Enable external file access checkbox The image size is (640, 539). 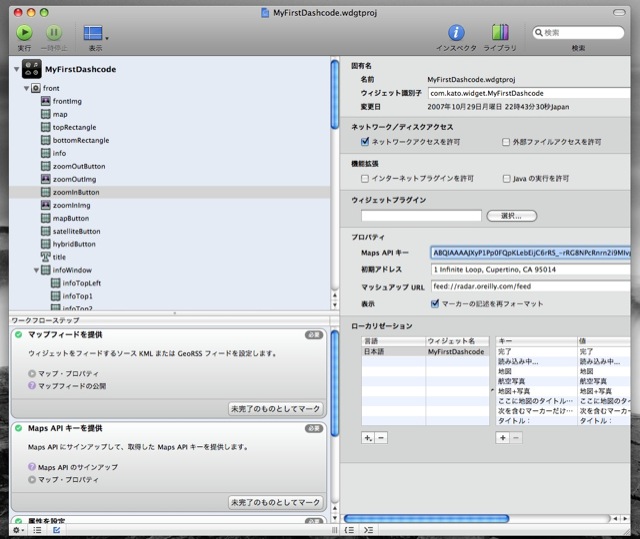pyautogui.click(x=506, y=142)
